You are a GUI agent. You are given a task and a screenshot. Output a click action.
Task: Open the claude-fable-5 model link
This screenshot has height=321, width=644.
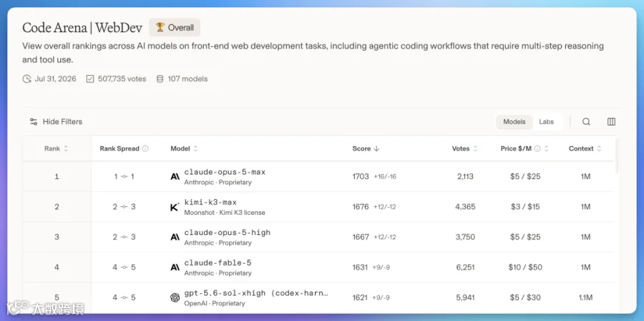pyautogui.click(x=218, y=263)
